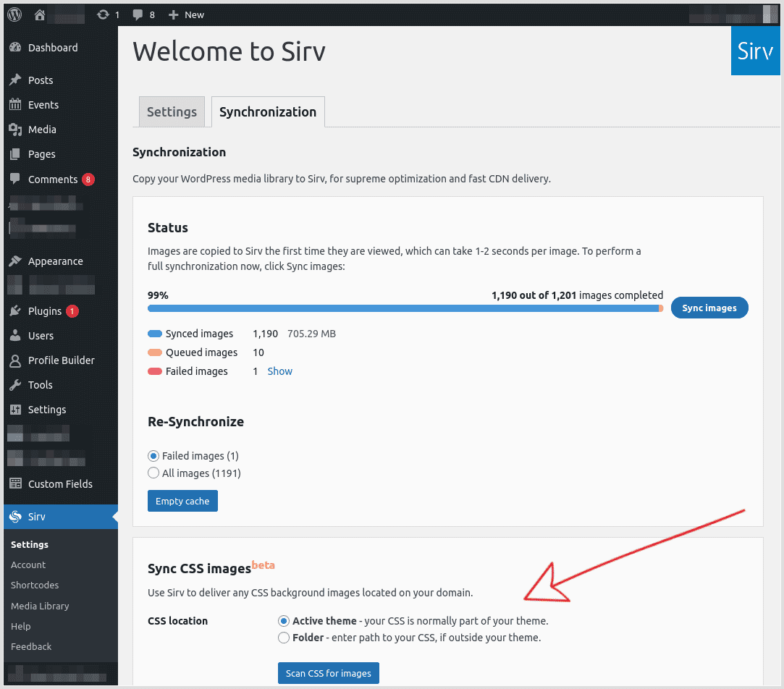Screen dimensions: 784x689
Task: Open Appearance menu label
Action: (56, 261)
